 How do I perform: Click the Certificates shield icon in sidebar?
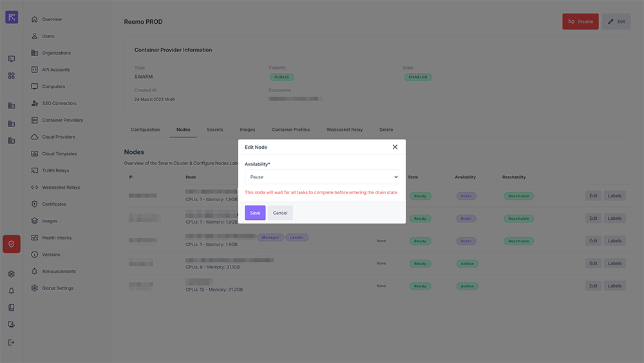35,204
